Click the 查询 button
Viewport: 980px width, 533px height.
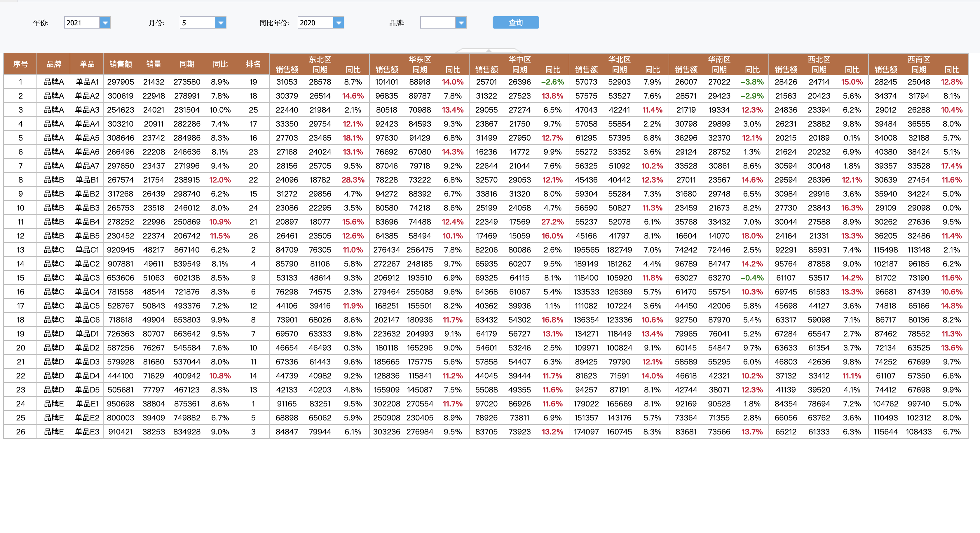click(x=515, y=23)
